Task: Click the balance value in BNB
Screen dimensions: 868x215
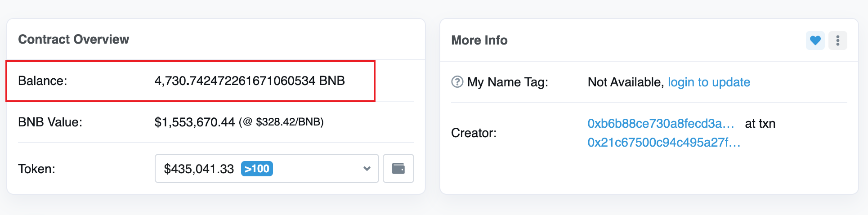Action: coord(250,81)
